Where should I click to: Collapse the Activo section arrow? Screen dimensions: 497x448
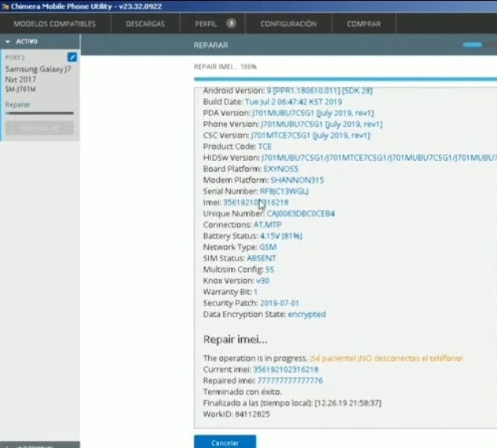point(8,42)
